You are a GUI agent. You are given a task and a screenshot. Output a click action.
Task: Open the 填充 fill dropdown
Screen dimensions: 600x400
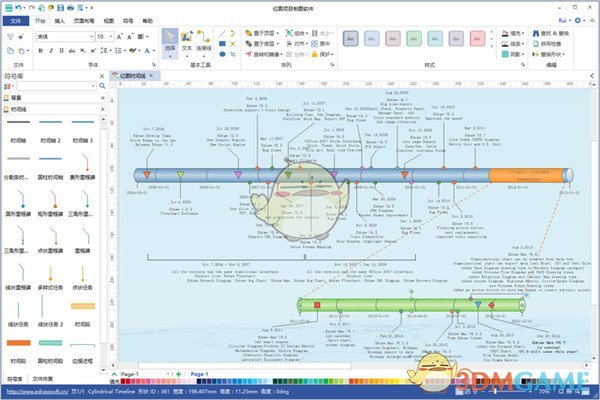coord(513,33)
